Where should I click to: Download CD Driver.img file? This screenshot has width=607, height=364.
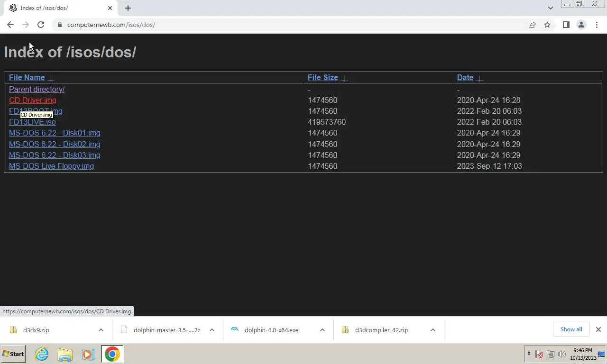click(x=32, y=100)
